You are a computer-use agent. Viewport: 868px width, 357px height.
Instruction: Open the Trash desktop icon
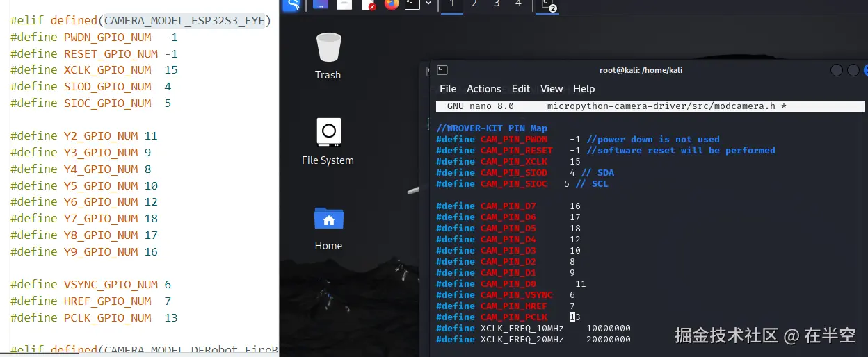328,57
